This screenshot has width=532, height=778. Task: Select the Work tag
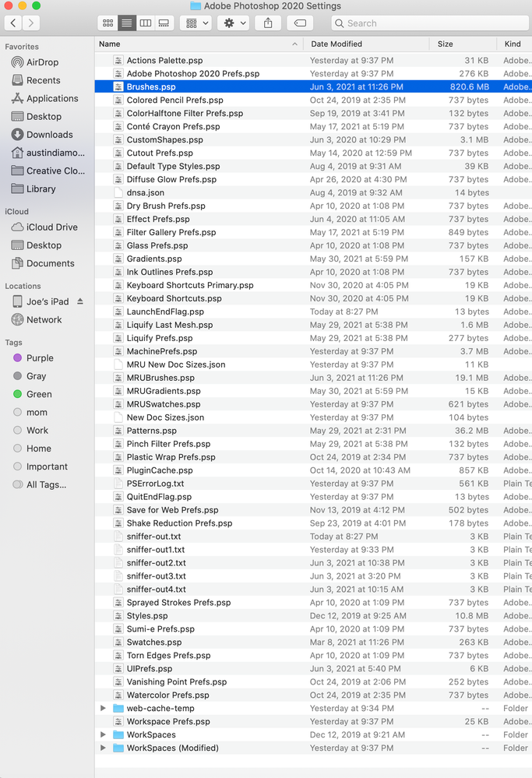[x=37, y=431]
